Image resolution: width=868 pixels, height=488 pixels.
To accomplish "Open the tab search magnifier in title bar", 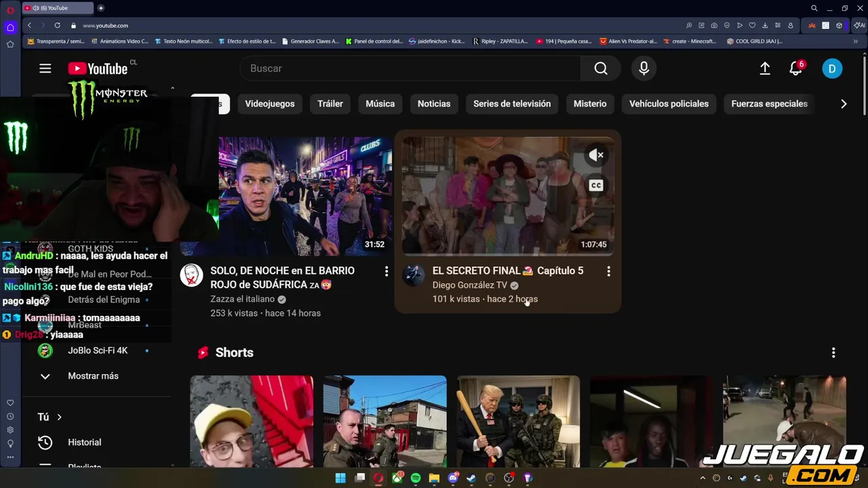I will click(814, 8).
